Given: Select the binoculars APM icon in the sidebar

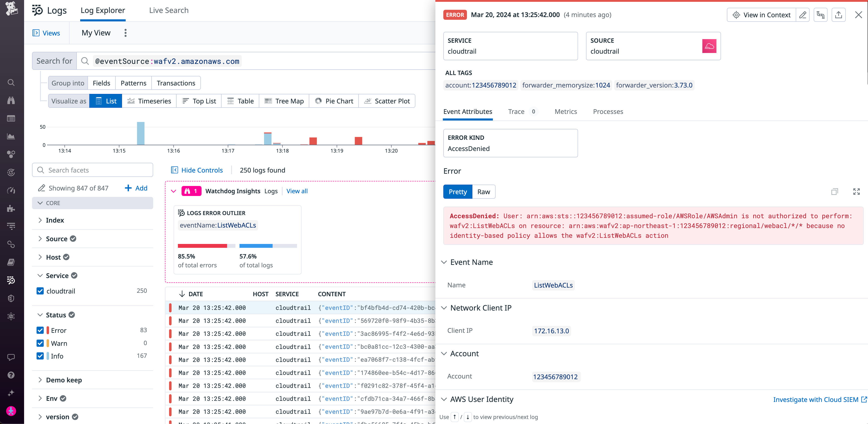Looking at the screenshot, I should 11,100.
